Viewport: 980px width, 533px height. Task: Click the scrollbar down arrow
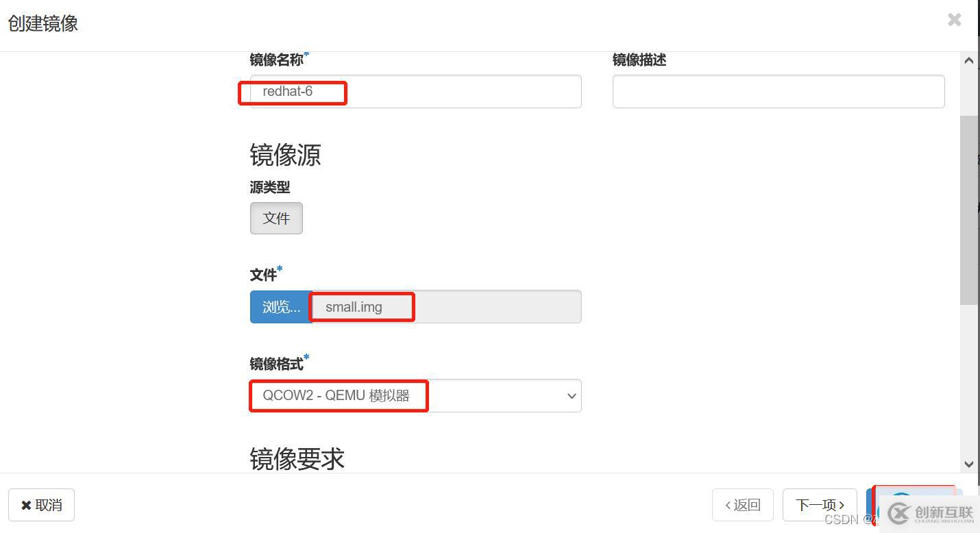point(968,464)
